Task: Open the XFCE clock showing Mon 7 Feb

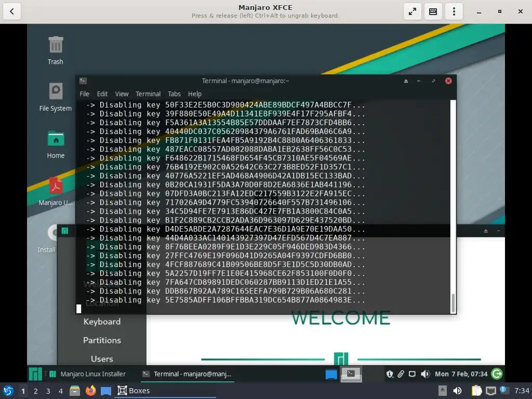Action: (461, 374)
